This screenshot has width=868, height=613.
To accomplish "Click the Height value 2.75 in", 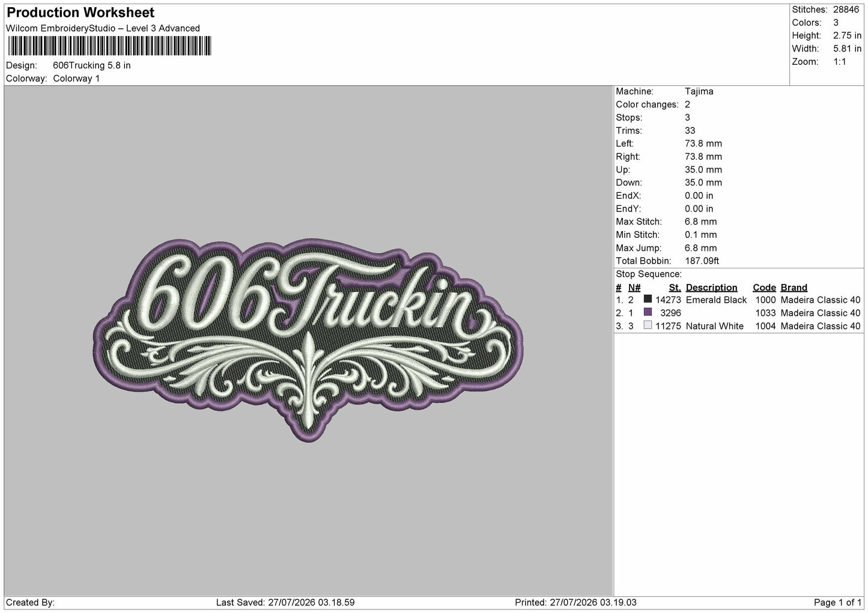I will point(847,36).
